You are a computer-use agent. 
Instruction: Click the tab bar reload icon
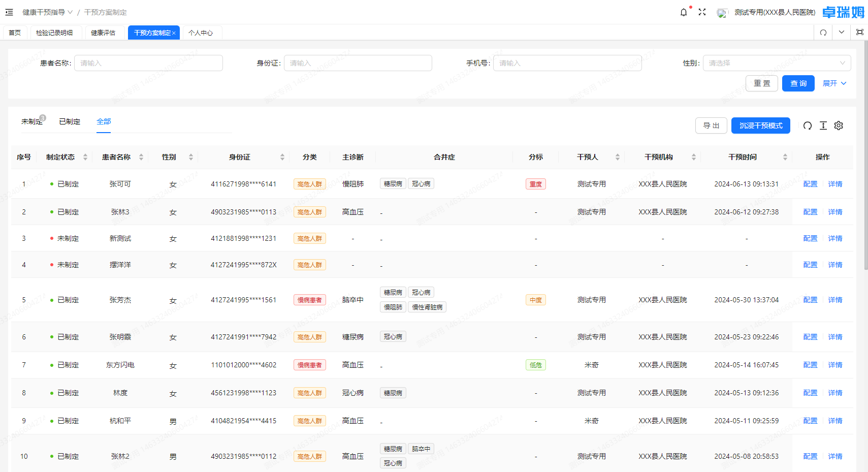click(823, 33)
